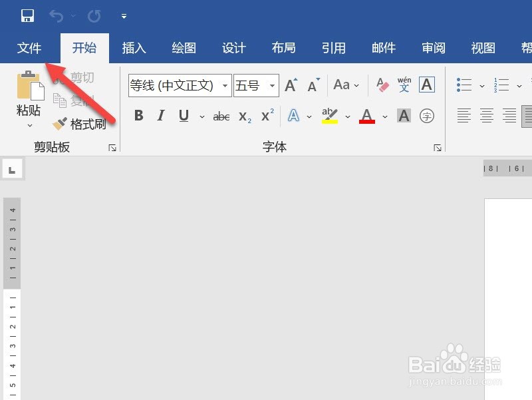The width and height of the screenshot is (532, 400).
Task: Toggle Bold formatting
Action: point(139,115)
